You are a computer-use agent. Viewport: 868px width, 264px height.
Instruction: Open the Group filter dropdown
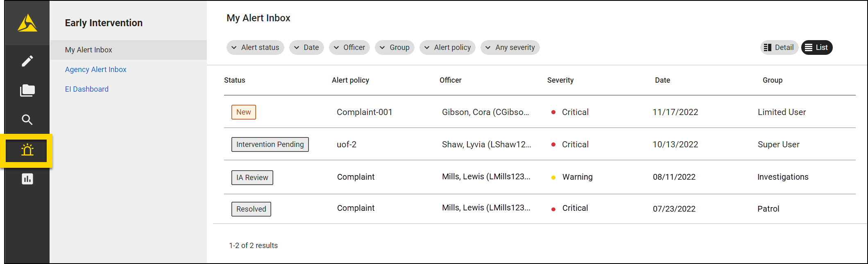point(394,47)
